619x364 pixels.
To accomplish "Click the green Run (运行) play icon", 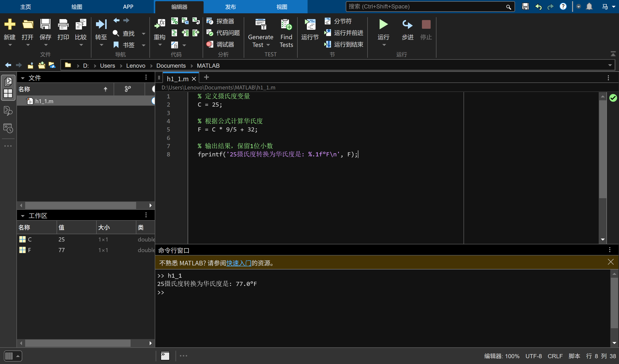I will [383, 24].
